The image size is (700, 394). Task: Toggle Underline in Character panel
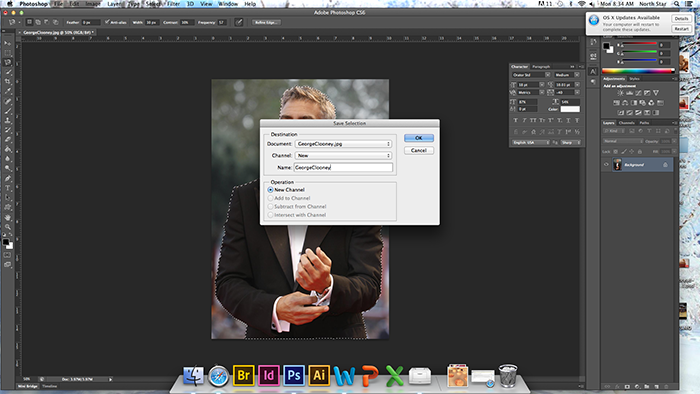point(568,120)
